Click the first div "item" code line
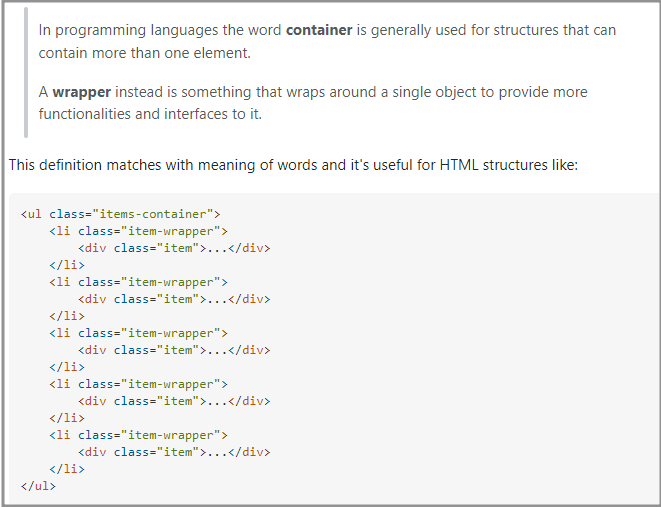The width and height of the screenshot is (661, 507). point(174,248)
